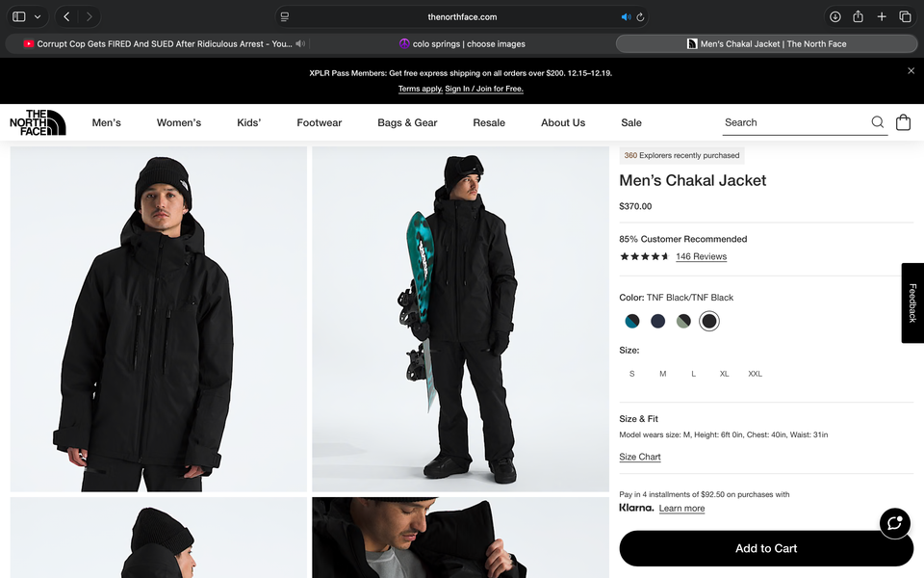Image resolution: width=924 pixels, height=578 pixels.
Task: Mute audio via the speaker icon in address bar
Action: pyautogui.click(x=624, y=16)
